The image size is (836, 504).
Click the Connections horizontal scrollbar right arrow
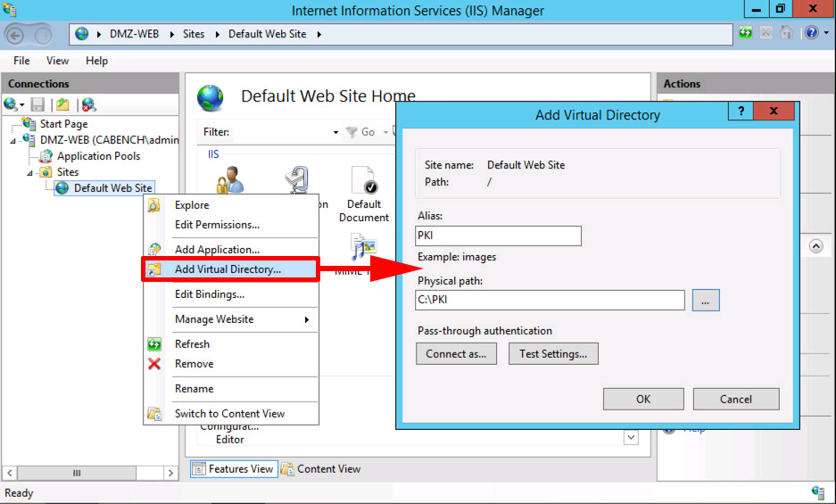coord(170,473)
